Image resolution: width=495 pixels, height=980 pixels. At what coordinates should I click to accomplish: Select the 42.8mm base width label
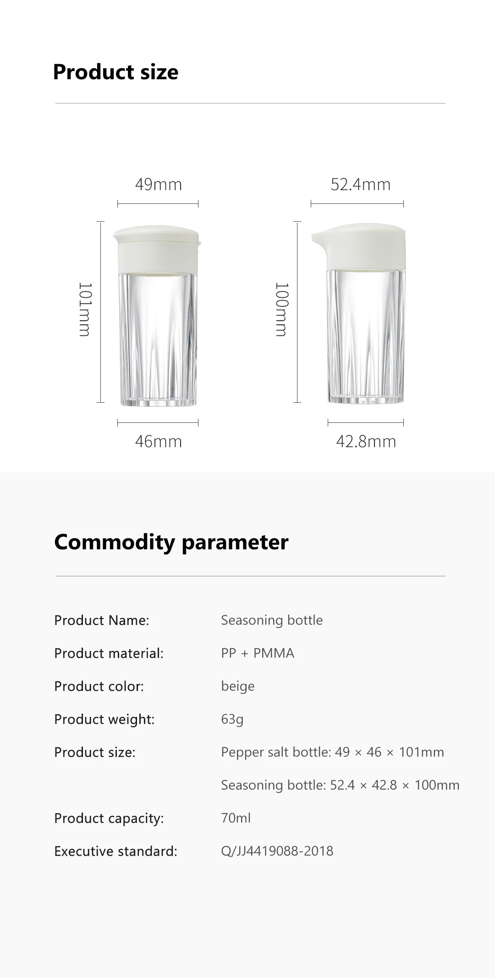click(366, 442)
